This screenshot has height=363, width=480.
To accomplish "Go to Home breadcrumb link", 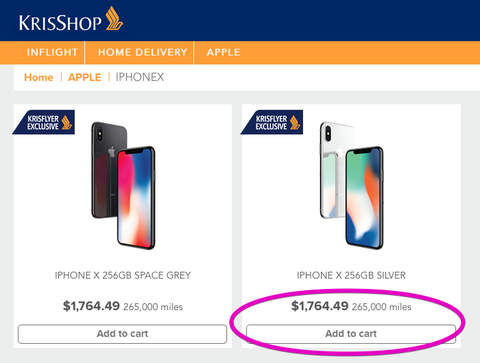I will (39, 77).
